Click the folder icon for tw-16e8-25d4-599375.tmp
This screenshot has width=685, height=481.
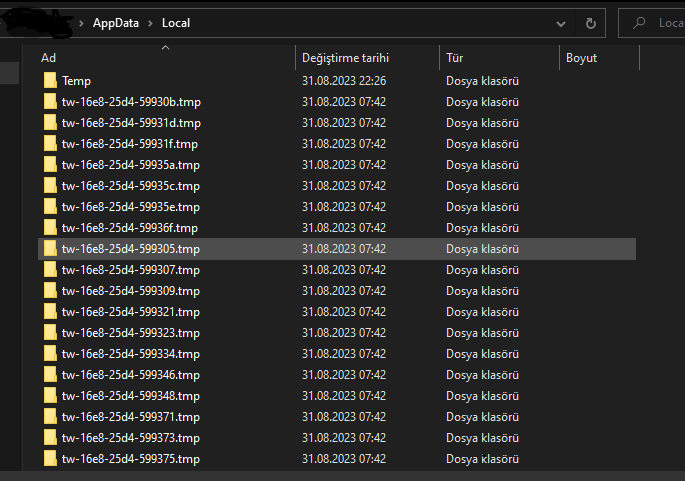(50, 459)
